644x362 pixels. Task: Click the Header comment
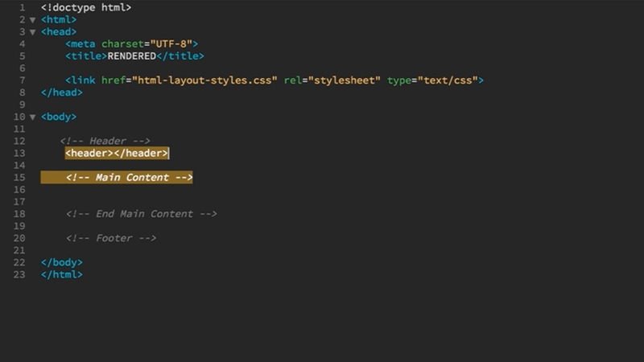point(105,142)
